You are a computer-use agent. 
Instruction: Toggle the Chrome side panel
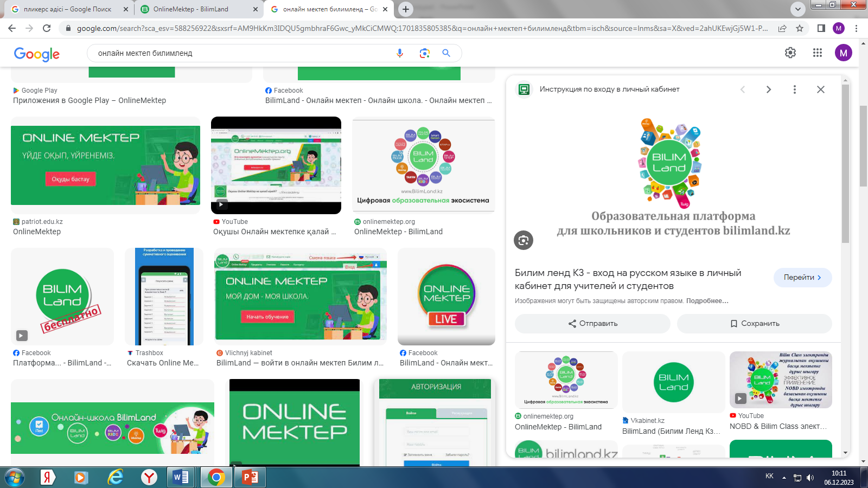tap(821, 28)
